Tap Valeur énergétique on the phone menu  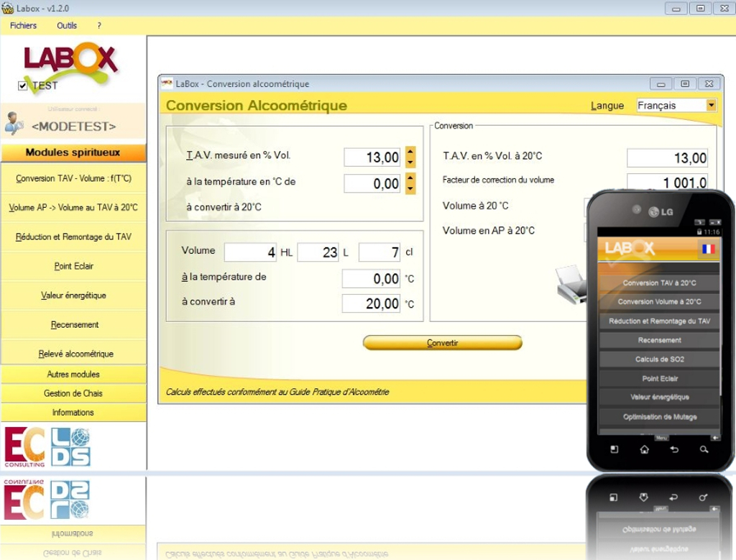[660, 397]
